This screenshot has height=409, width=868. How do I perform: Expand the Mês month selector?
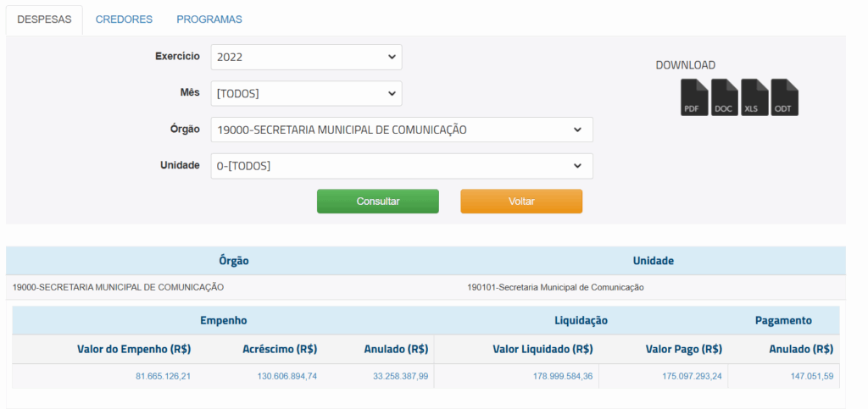tap(306, 93)
